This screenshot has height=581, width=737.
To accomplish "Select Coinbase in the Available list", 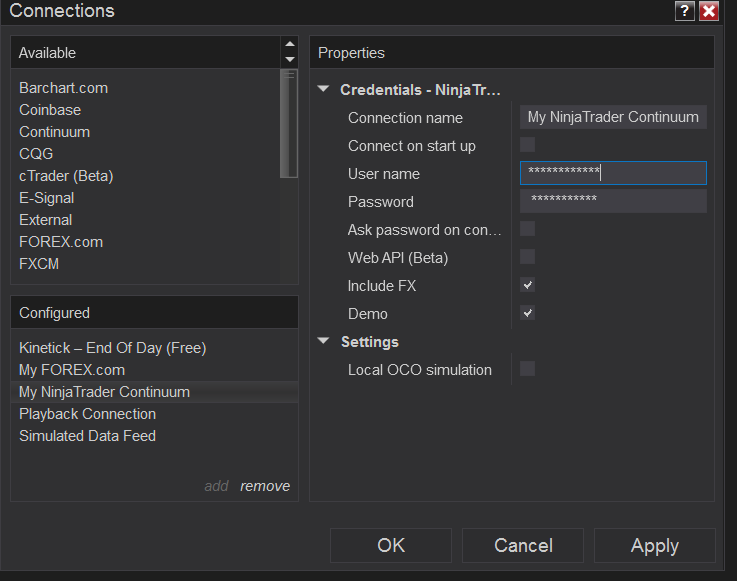I will tap(50, 110).
